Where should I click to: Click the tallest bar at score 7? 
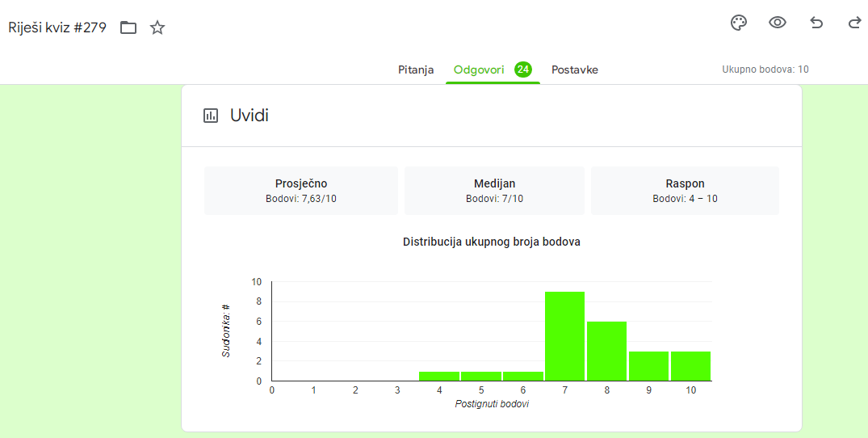coord(564,336)
